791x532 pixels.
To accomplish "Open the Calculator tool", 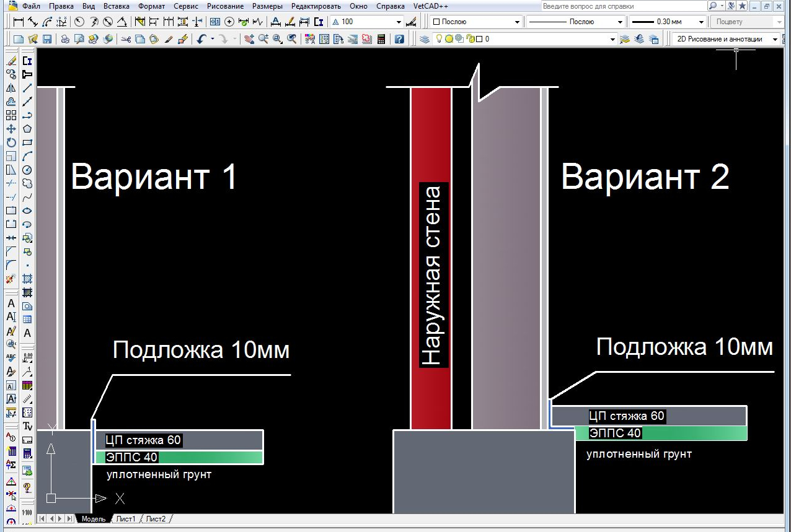I will (381, 39).
